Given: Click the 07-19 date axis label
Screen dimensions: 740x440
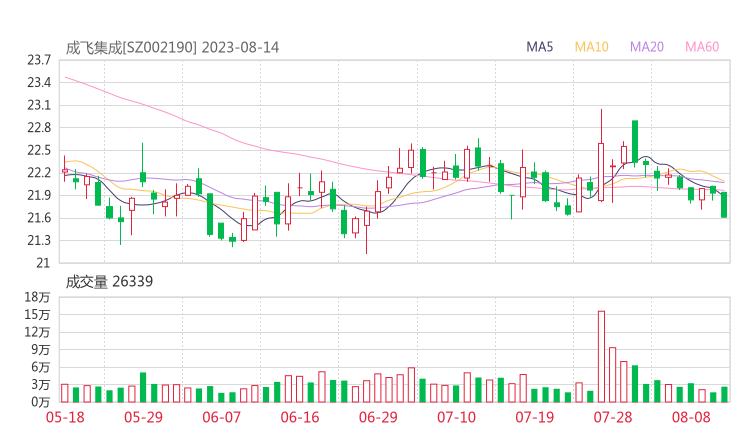Looking at the screenshot, I should point(535,417).
